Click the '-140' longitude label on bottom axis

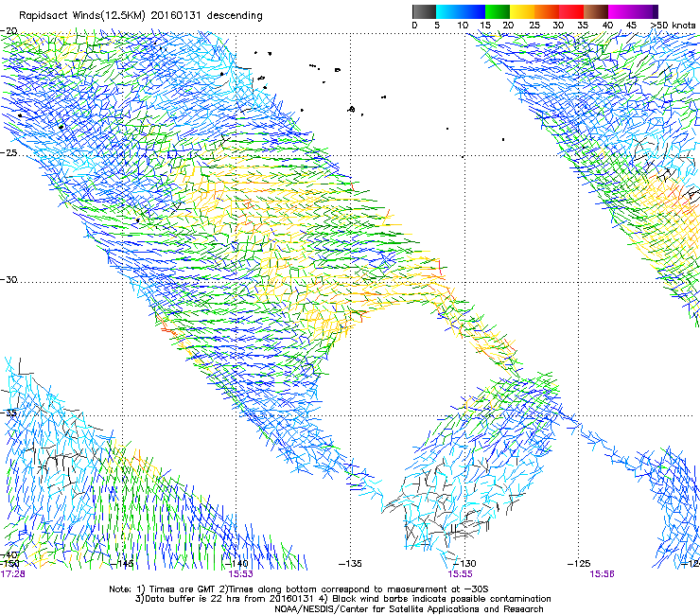click(x=237, y=564)
